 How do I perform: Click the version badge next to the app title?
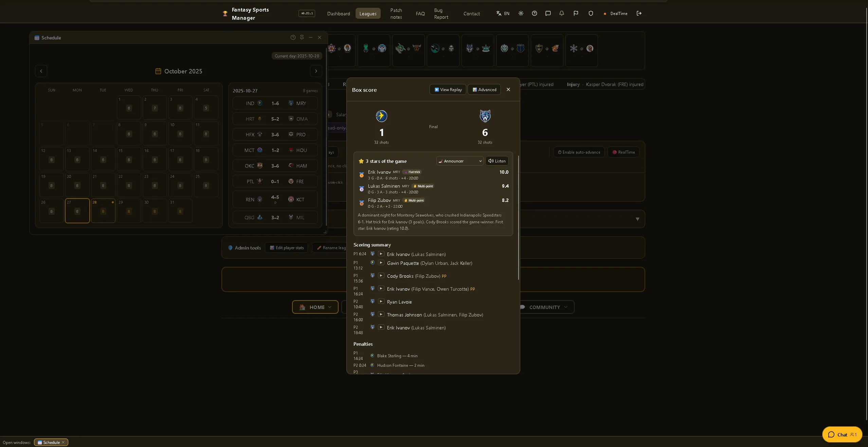[x=307, y=14]
